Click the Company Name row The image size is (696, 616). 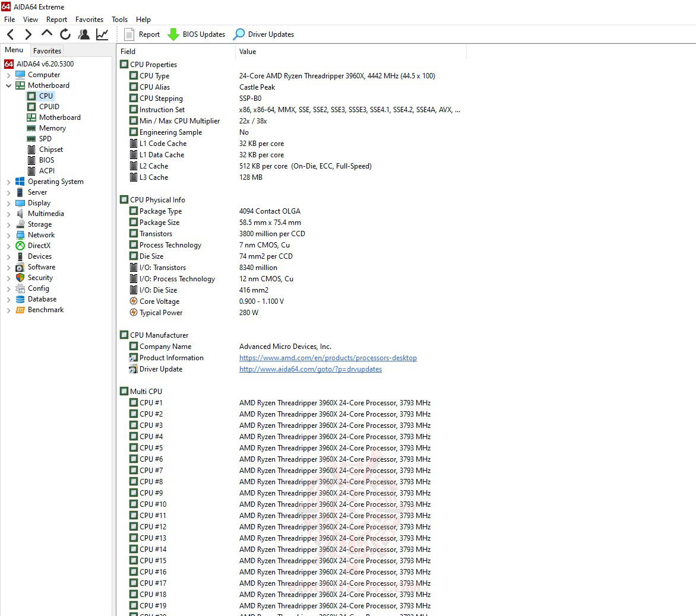(x=293, y=347)
